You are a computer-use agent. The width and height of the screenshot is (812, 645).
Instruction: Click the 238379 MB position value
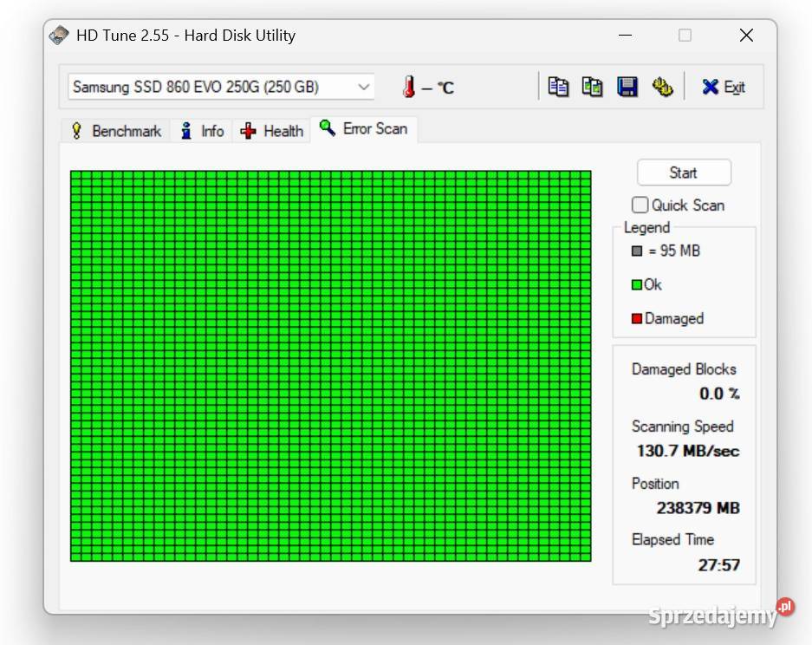(x=698, y=508)
